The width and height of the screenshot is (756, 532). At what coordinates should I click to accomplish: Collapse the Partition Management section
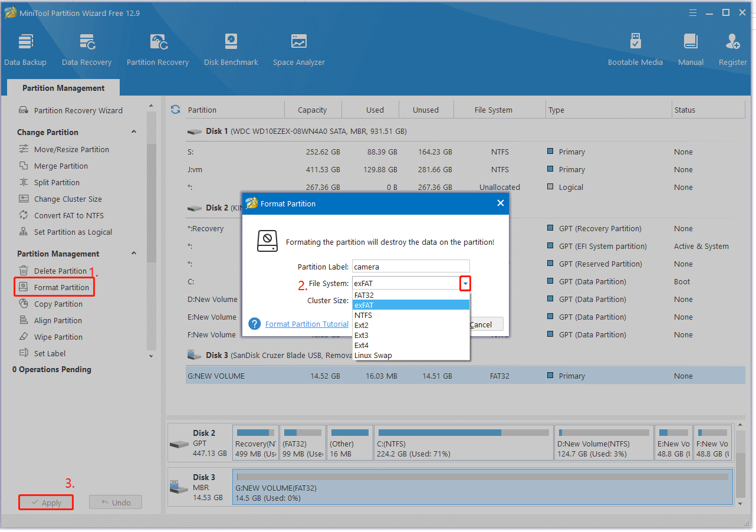pos(133,254)
